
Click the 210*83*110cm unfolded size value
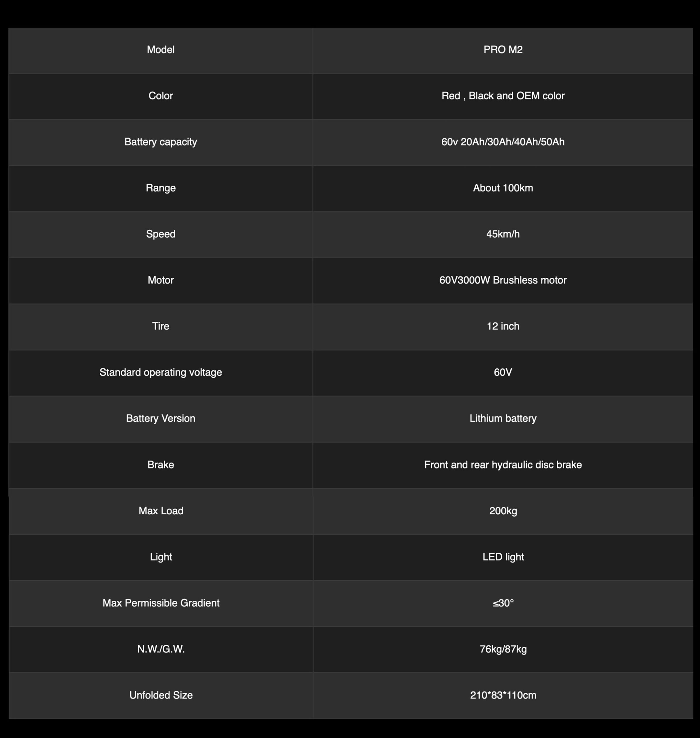(x=503, y=695)
